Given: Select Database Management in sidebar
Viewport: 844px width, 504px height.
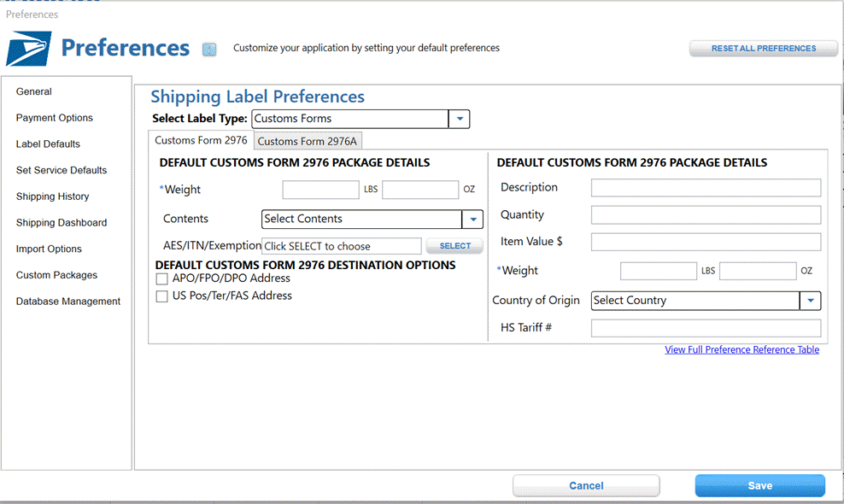Looking at the screenshot, I should pos(68,302).
